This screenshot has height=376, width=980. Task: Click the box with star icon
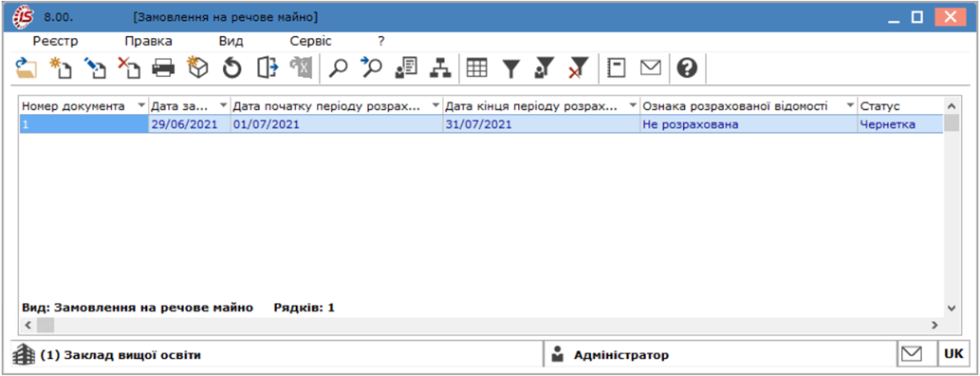click(x=197, y=67)
